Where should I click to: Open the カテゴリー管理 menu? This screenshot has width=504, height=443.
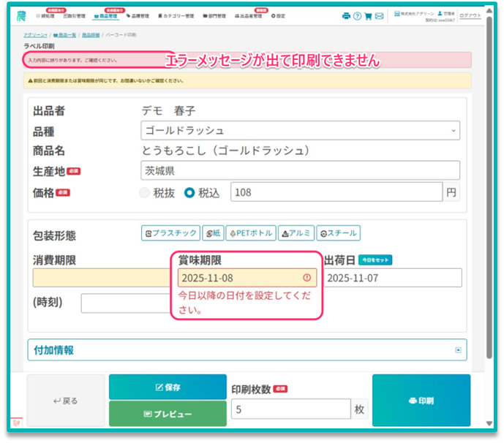tap(176, 15)
